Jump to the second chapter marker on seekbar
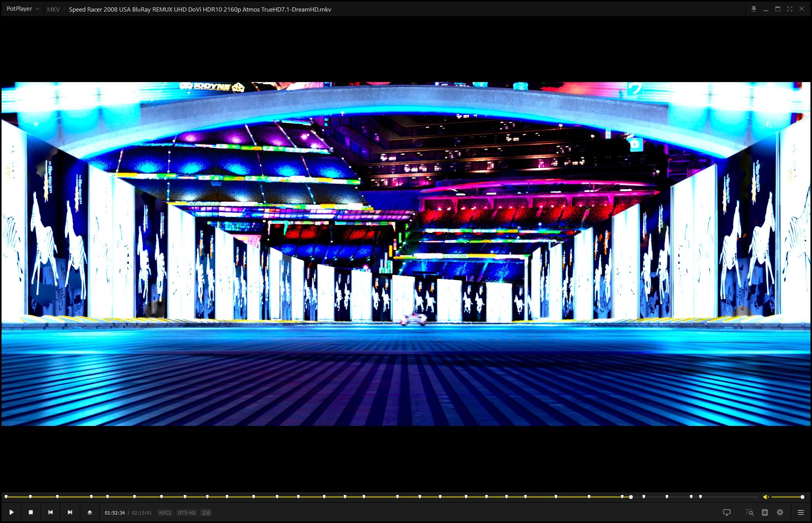This screenshot has height=523, width=812. point(30,497)
